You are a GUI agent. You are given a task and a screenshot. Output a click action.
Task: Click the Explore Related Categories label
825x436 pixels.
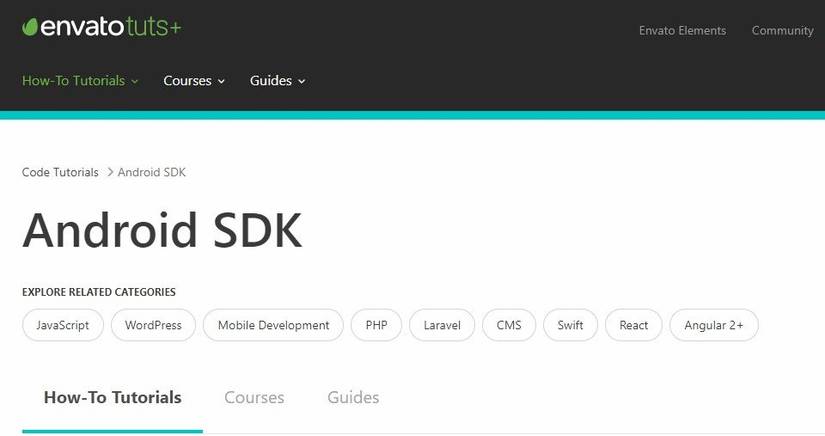point(99,292)
